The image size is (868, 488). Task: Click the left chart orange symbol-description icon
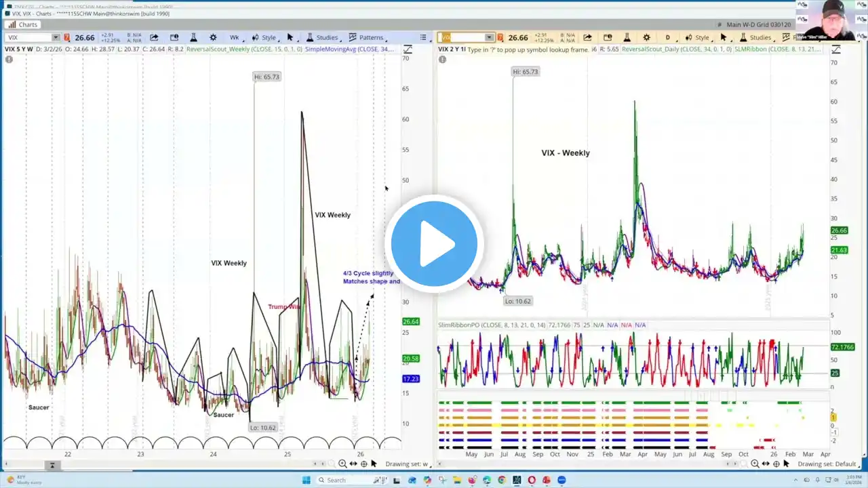coord(66,38)
